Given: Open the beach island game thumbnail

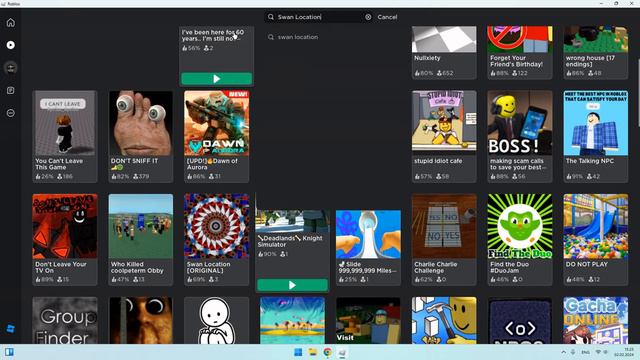Looking at the screenshot, I should [x=292, y=320].
